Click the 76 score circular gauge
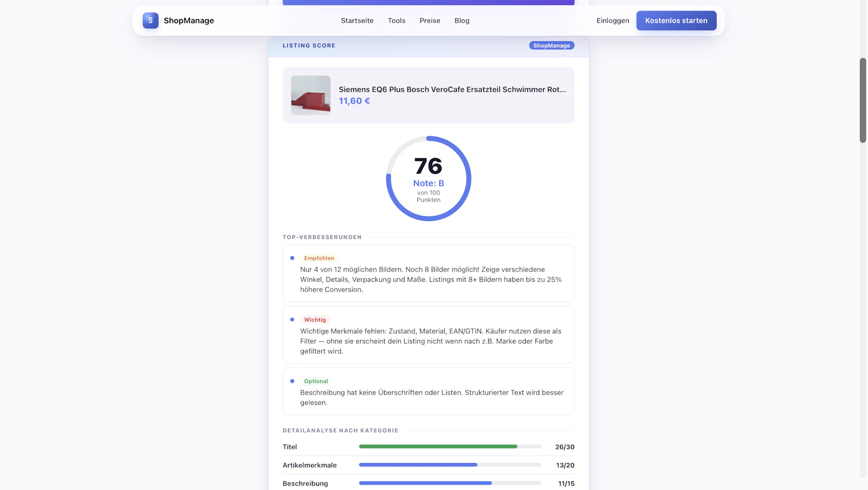Screen dimensions: 868x490 (429, 178)
